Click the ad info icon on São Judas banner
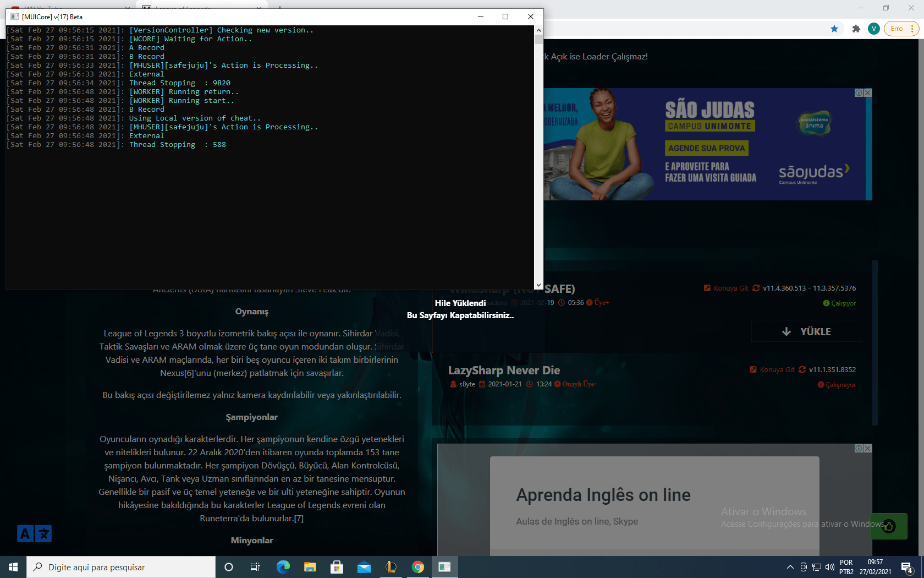924x578 pixels. 859,93
